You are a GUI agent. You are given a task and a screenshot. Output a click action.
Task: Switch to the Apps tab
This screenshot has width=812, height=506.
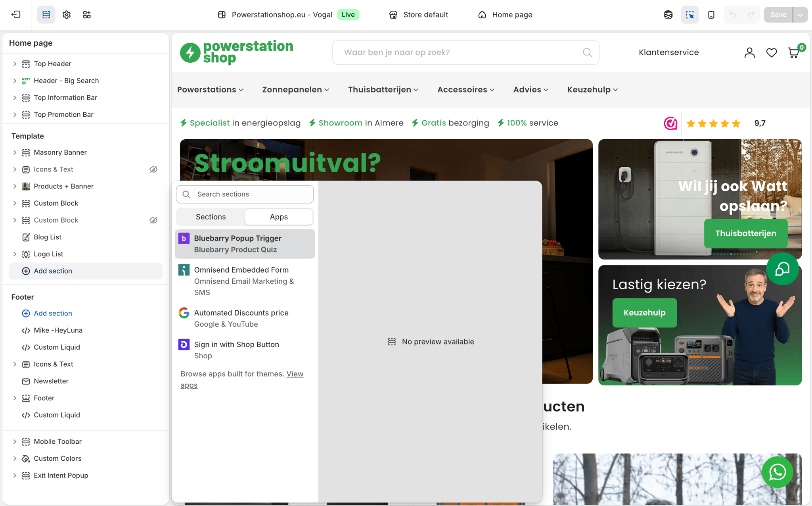pyautogui.click(x=279, y=217)
